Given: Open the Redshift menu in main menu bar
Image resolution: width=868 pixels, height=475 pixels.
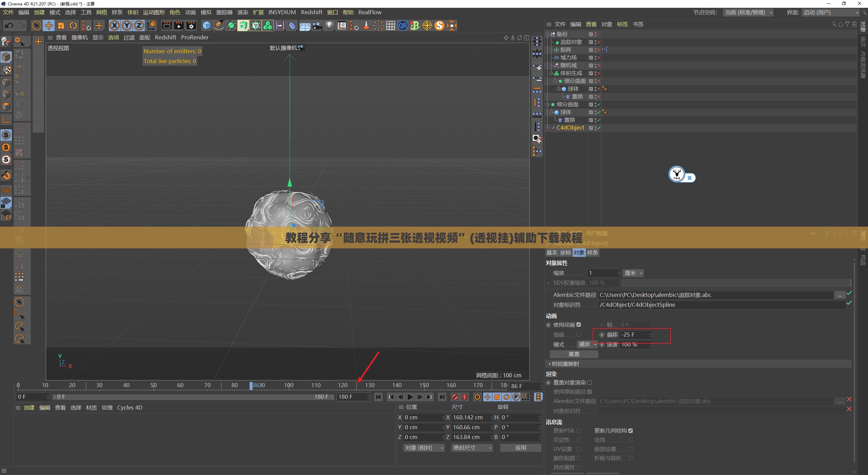Looking at the screenshot, I should (x=312, y=13).
